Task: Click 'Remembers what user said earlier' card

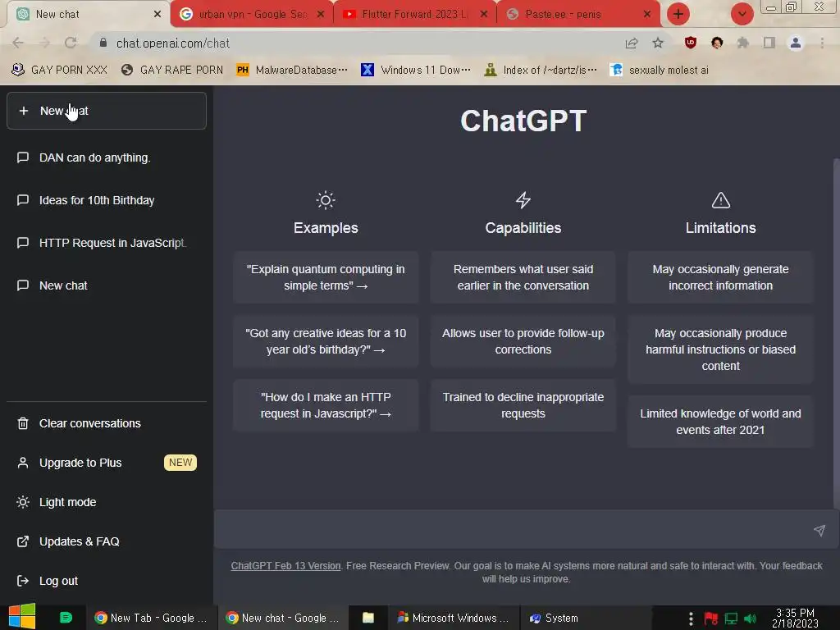Action: pos(523,277)
